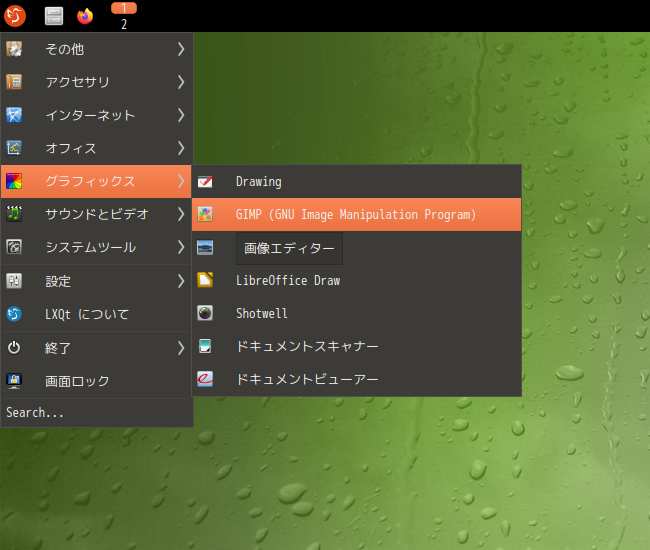Click the その他 category icon
Viewport: 650px width, 550px height.
14,49
